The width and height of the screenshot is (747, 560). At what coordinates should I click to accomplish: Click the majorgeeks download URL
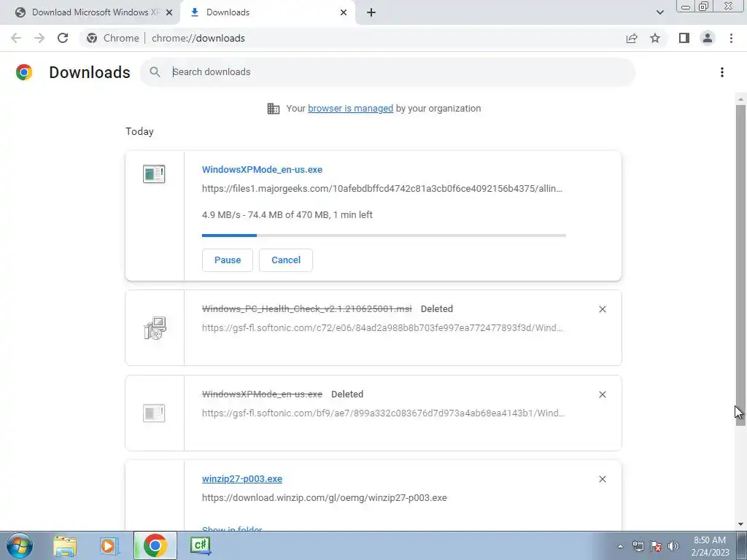(382, 189)
